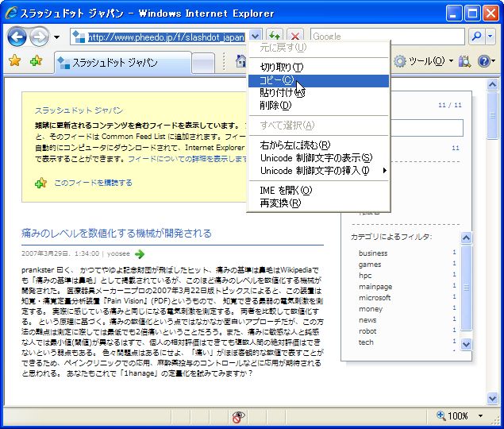
Task: Expand the address bar history dropdown
Action: click(x=256, y=37)
